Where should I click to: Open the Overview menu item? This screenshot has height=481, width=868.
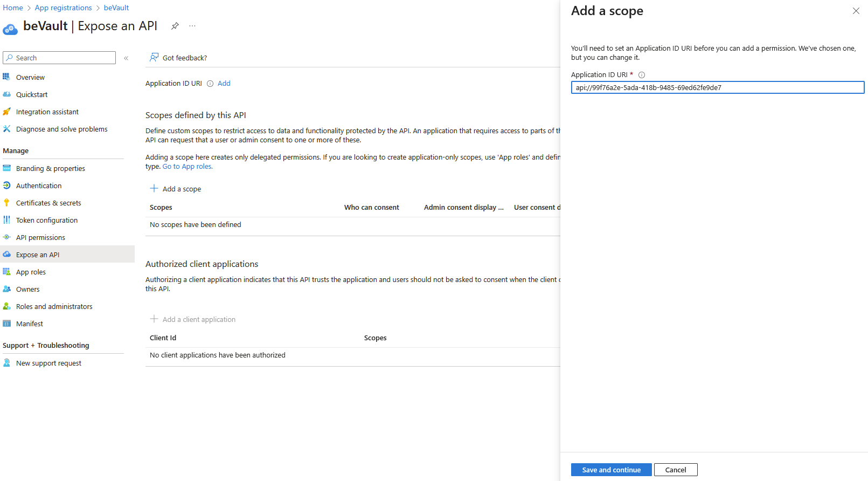coord(30,78)
